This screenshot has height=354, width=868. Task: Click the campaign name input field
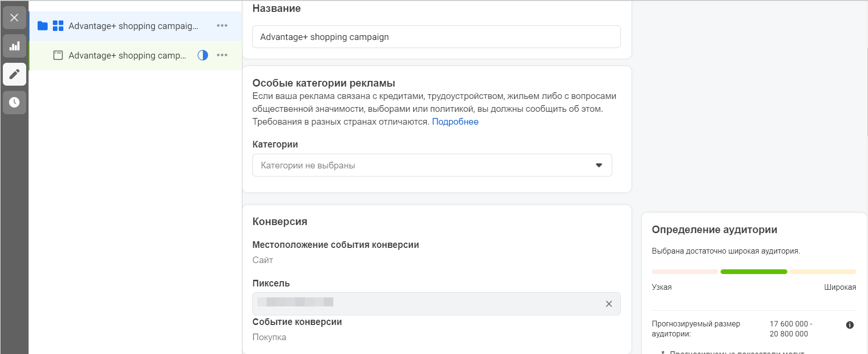(x=436, y=37)
